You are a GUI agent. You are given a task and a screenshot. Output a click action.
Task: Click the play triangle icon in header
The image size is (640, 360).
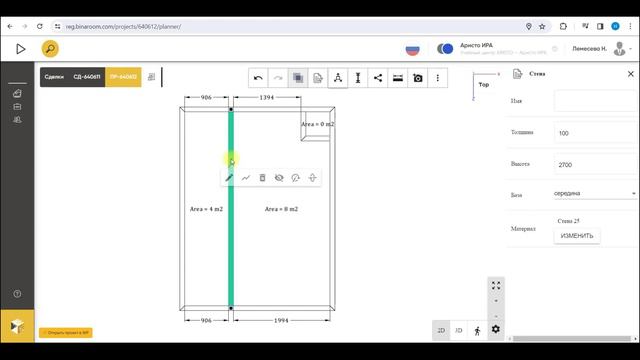tap(20, 49)
